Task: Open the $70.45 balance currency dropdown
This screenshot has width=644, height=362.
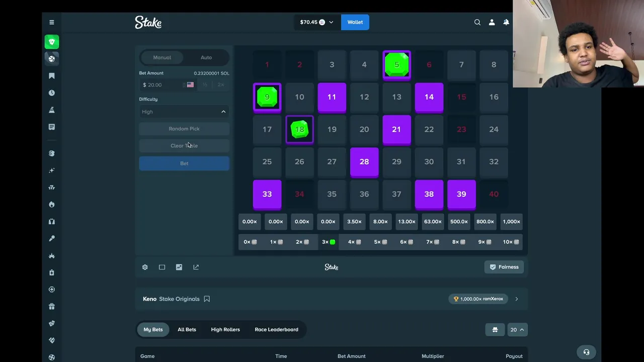Action: coord(317,22)
